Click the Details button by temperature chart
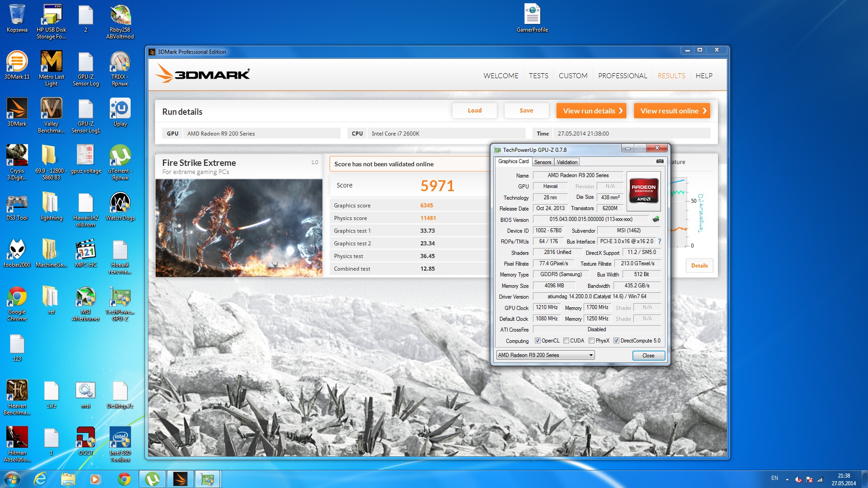 tap(699, 266)
